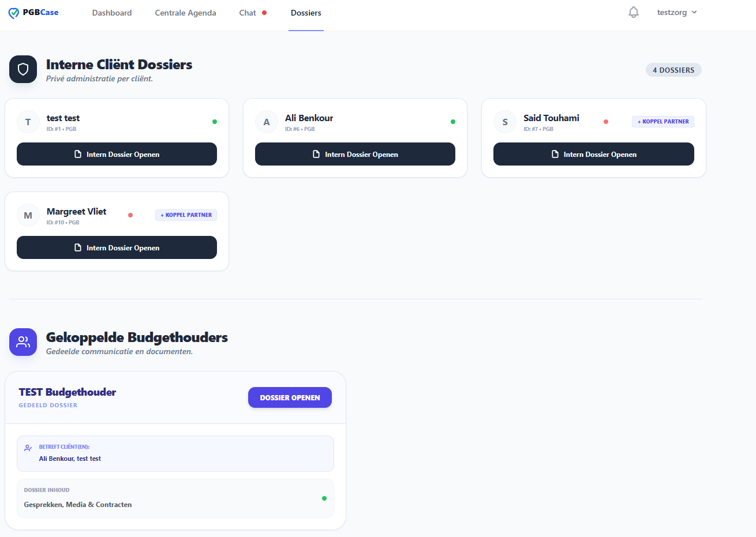Click Koppel Partner for Said Touhami
This screenshot has width=756, height=537.
point(663,122)
